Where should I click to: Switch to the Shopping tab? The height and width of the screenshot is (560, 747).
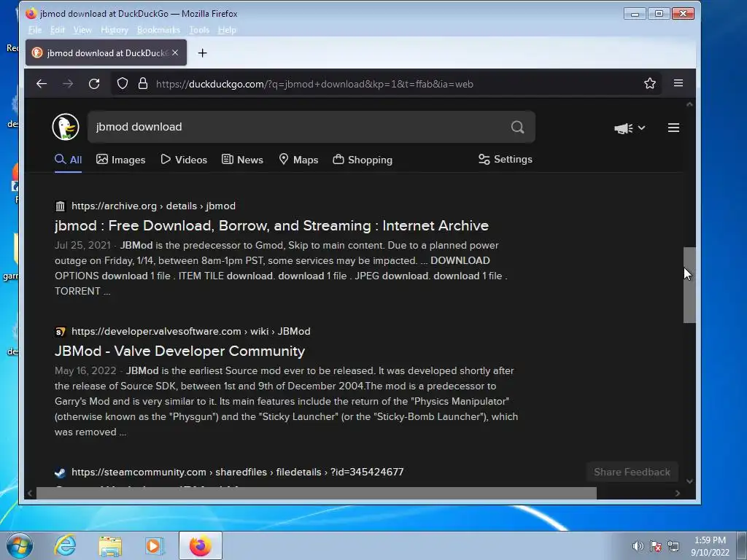click(x=363, y=160)
